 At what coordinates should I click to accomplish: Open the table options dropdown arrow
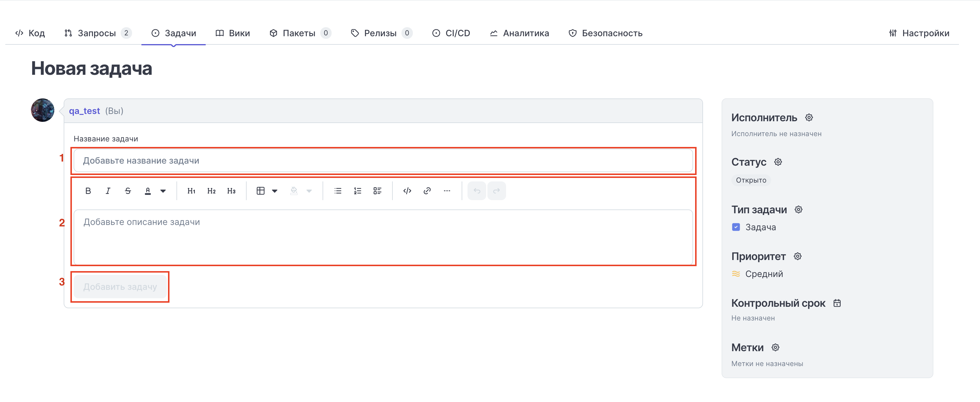[x=275, y=191]
